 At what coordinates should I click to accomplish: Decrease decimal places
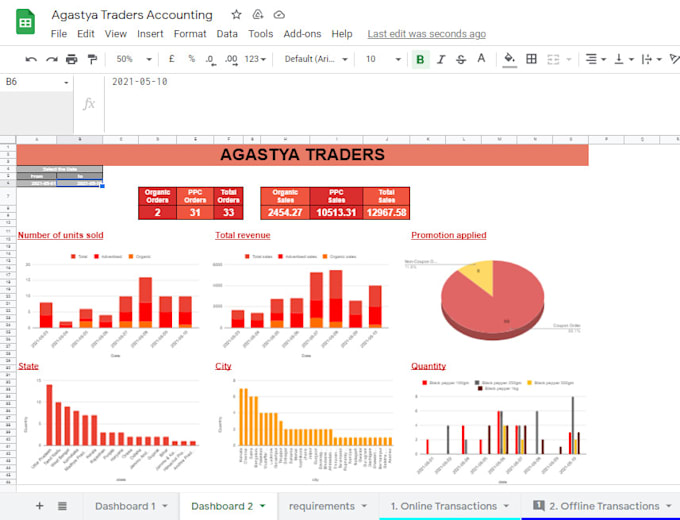(x=210, y=59)
